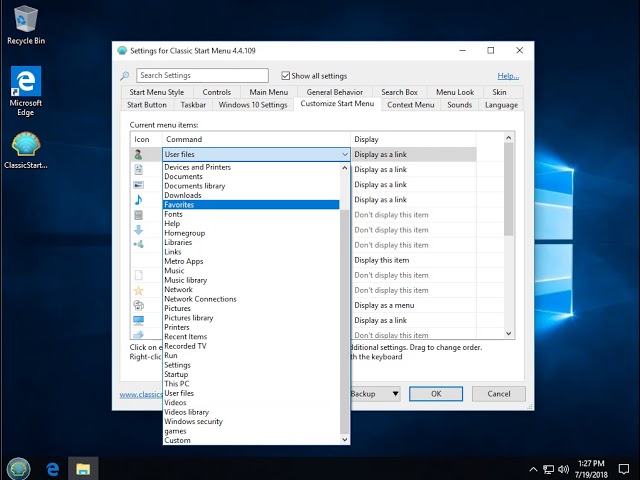
Task: Choose Favorites in the dropdown list
Action: pyautogui.click(x=251, y=204)
